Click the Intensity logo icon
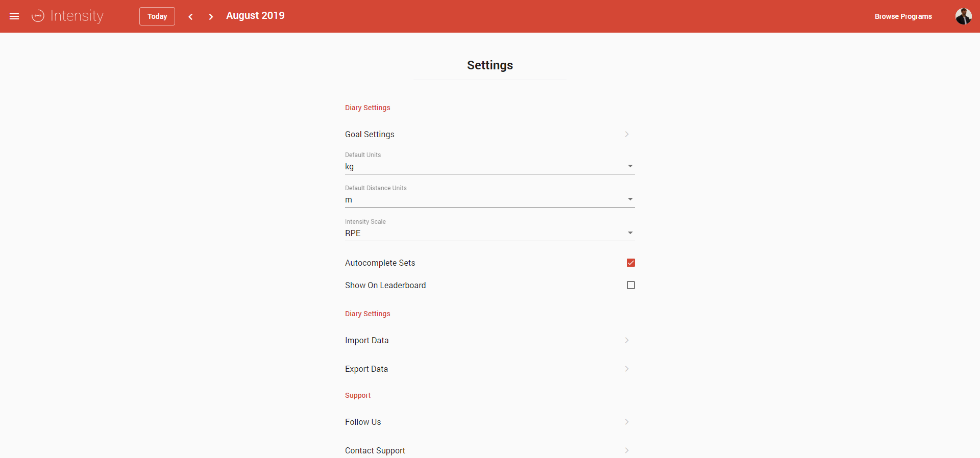Screen dimensions: 980x458 click(38, 16)
